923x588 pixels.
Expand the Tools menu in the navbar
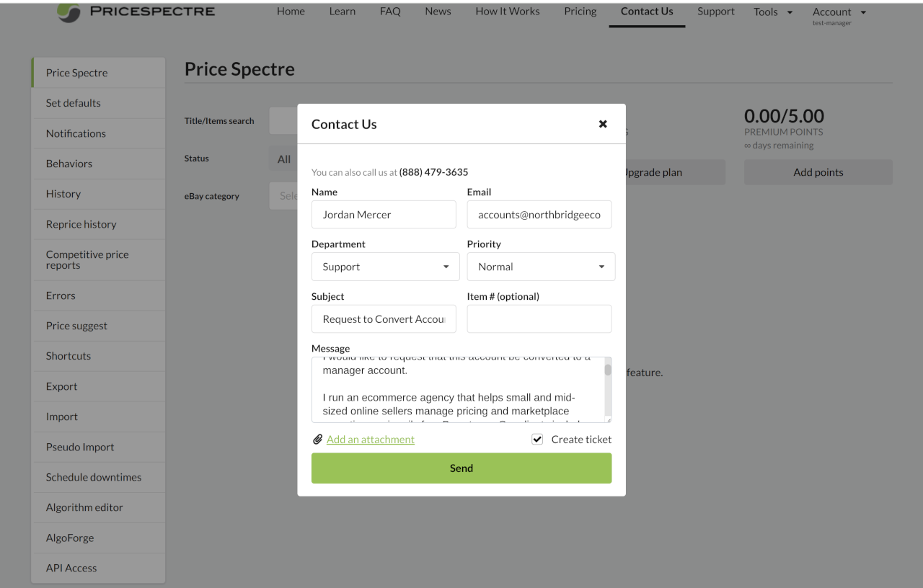coord(772,12)
